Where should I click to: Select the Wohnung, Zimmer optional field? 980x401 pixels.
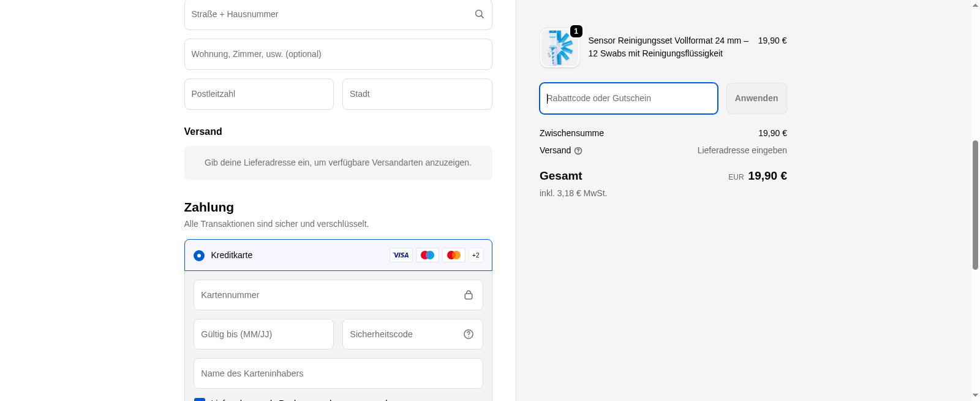click(338, 54)
